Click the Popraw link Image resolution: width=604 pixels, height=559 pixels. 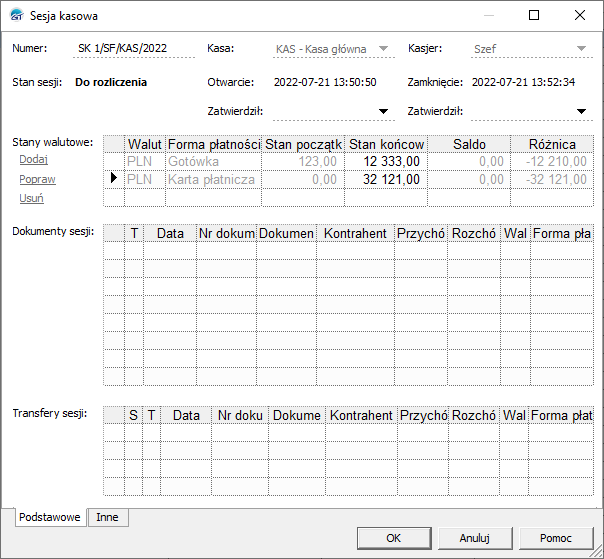point(37,179)
